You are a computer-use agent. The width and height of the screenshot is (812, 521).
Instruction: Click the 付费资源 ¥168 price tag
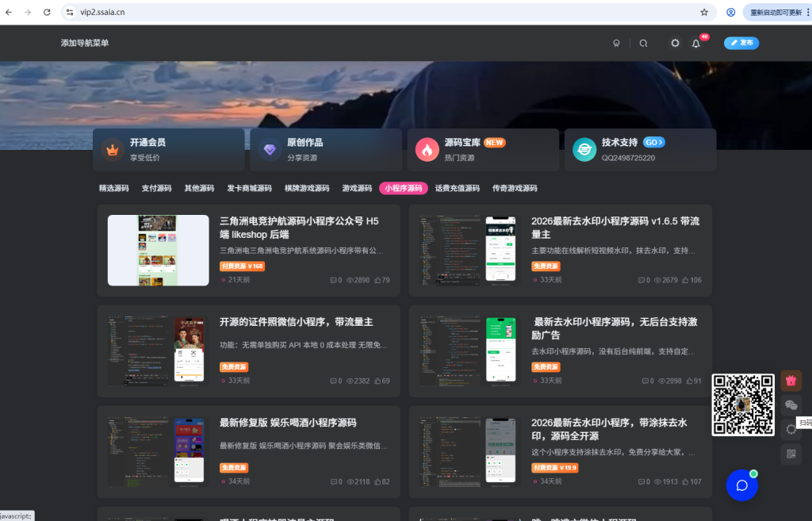point(243,266)
